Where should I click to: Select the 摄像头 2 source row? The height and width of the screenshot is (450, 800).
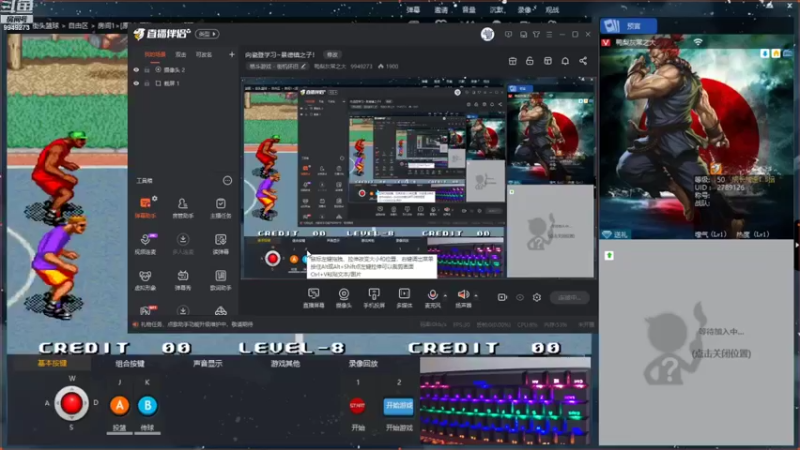[184, 69]
